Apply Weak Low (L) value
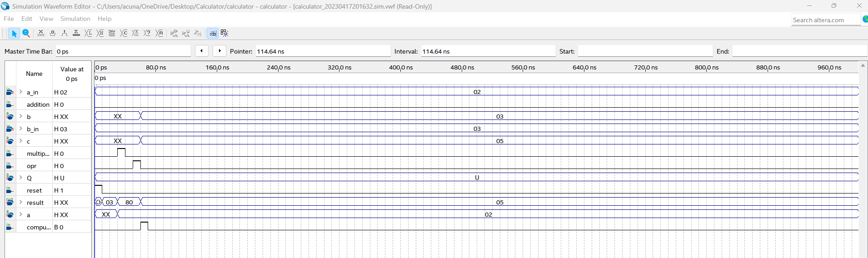 pyautogui.click(x=88, y=33)
